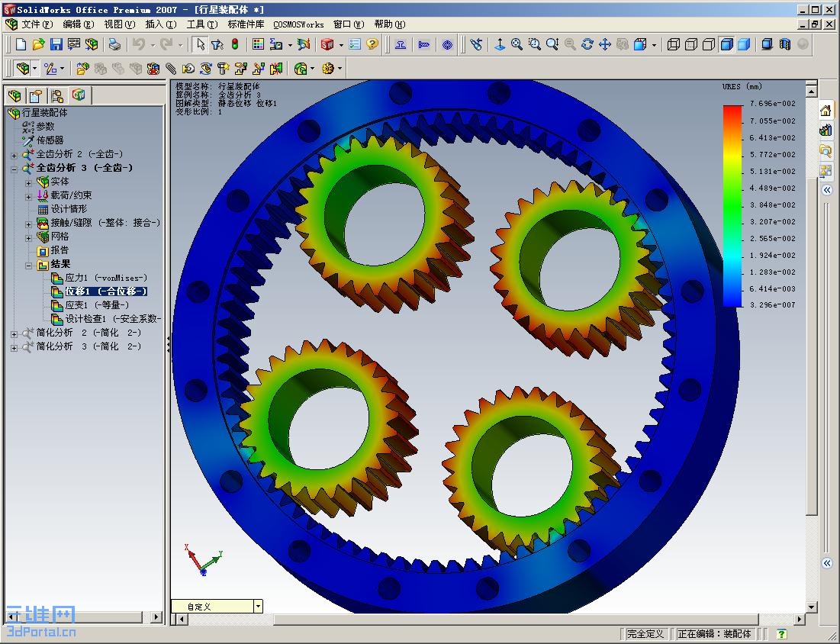Viewport: 840px width, 644px height.
Task: Click the Insert Components folder icon
Action: pos(82,69)
